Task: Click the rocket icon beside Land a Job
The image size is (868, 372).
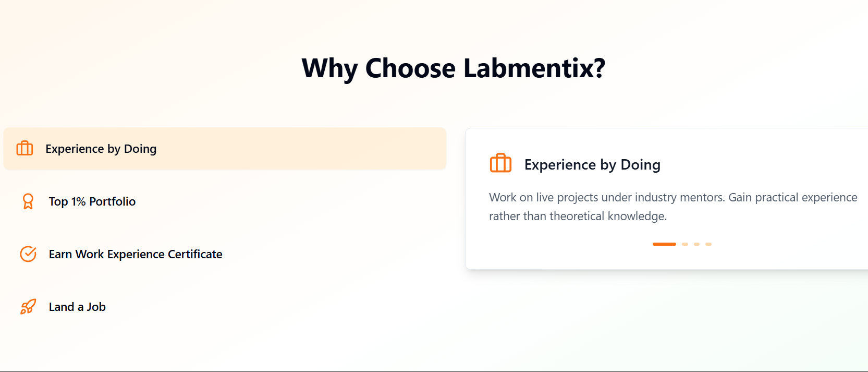Action: 28,307
